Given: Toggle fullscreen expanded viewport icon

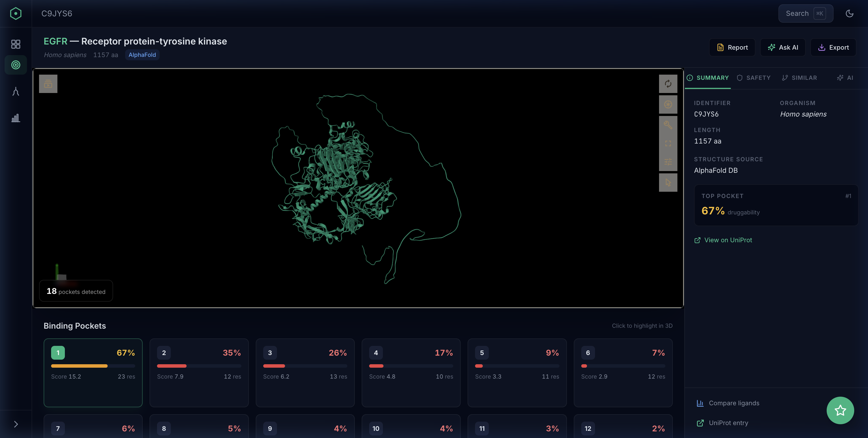Looking at the screenshot, I should tap(668, 144).
